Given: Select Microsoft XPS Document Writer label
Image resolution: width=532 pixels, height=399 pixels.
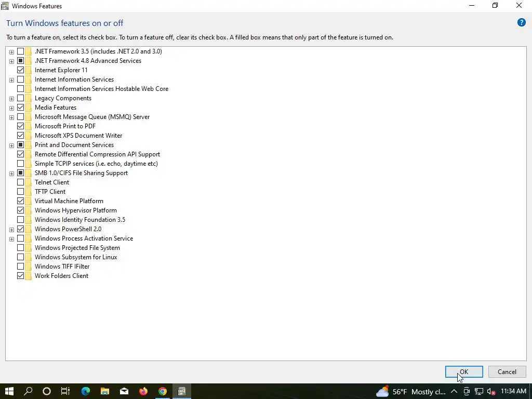Looking at the screenshot, I should click(x=78, y=136).
